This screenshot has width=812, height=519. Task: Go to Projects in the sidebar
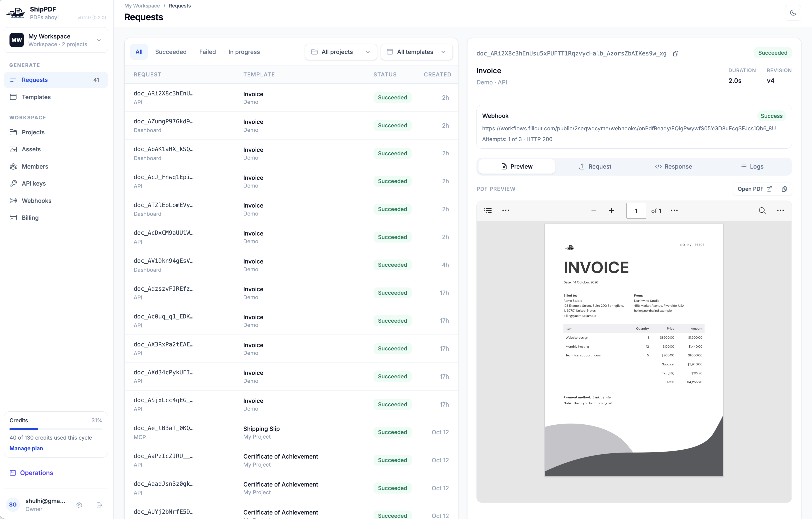pos(56,132)
